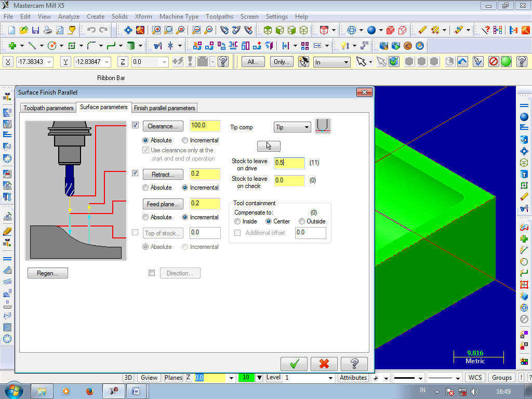Click Stock to leave on drive field
532x399 pixels.
289,163
